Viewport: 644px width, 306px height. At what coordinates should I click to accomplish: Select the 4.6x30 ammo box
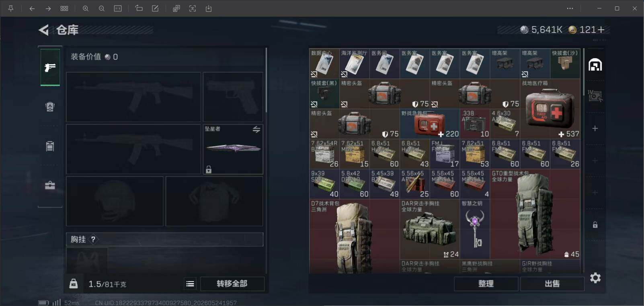505,124
